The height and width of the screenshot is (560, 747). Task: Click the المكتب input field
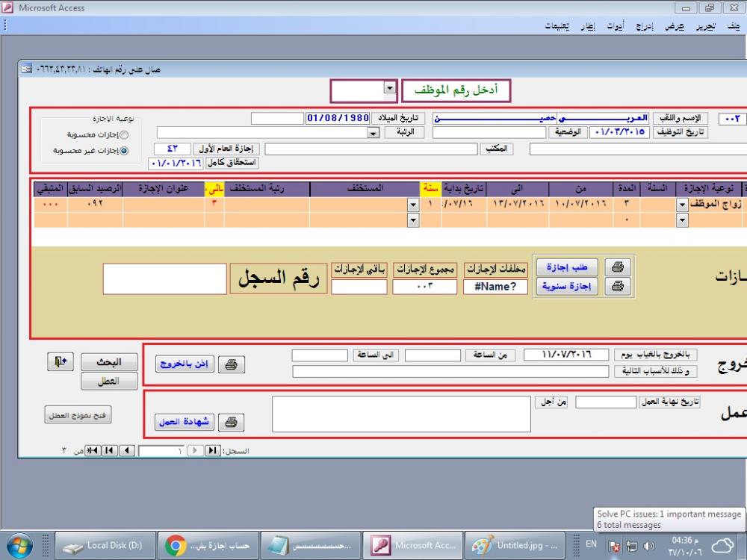(371, 149)
